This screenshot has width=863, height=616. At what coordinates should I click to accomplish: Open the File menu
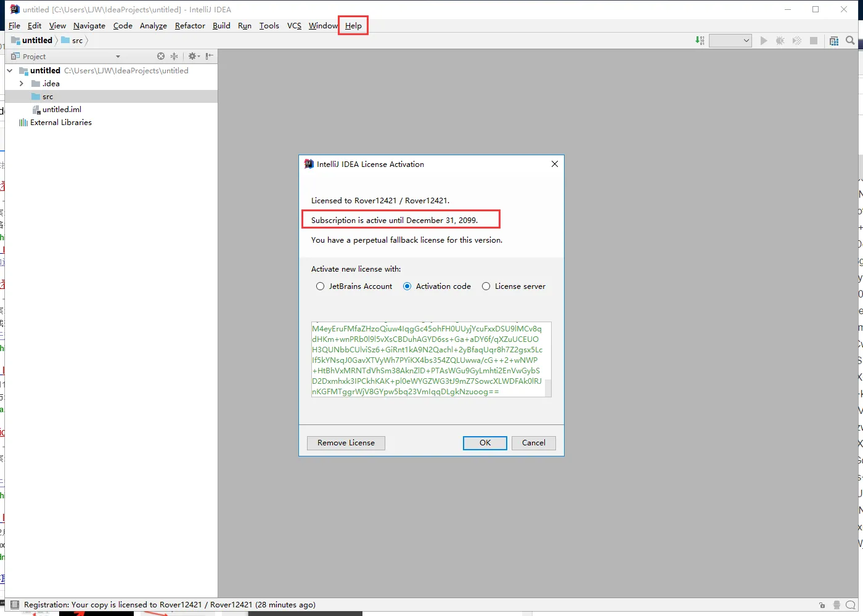coord(14,26)
